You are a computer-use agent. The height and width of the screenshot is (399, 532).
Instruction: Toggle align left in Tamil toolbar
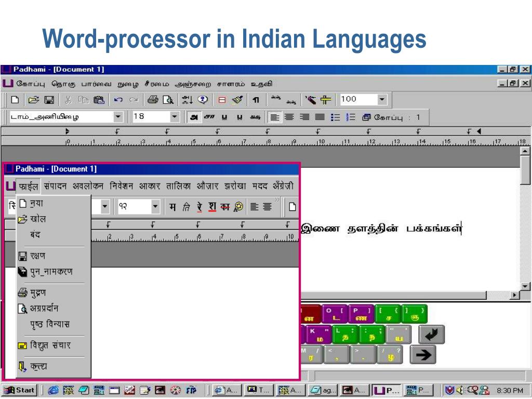point(274,117)
